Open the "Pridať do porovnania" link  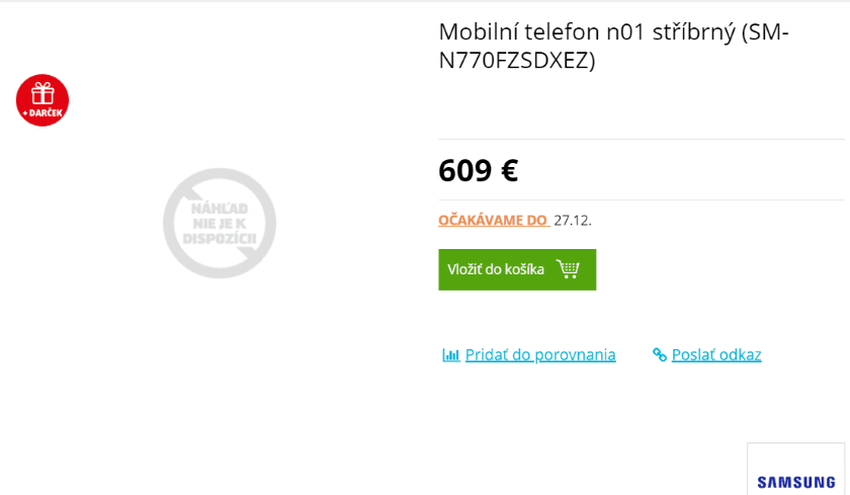(540, 355)
